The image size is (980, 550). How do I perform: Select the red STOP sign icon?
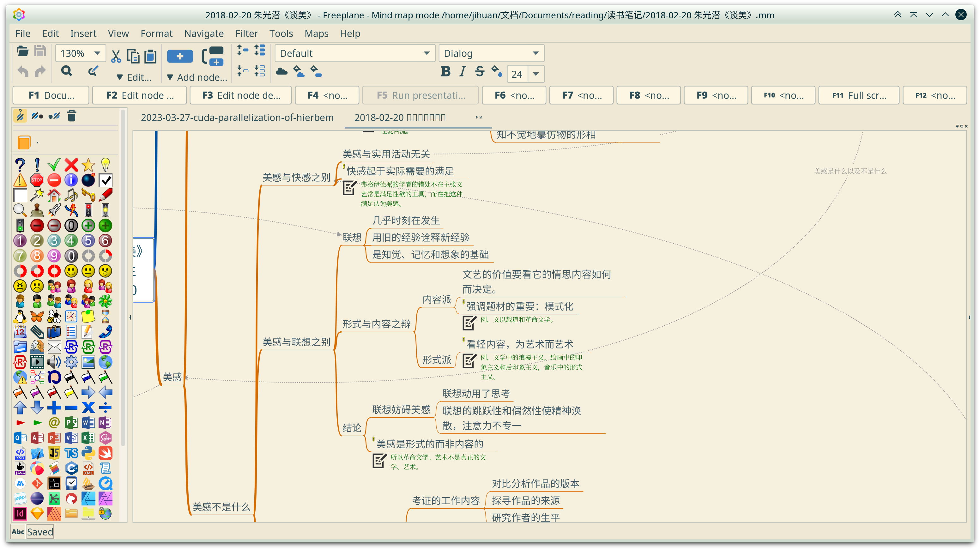tap(37, 180)
